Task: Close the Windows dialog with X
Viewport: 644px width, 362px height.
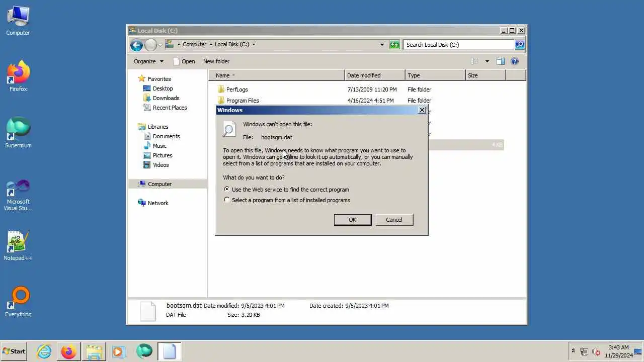Action: coord(422,110)
